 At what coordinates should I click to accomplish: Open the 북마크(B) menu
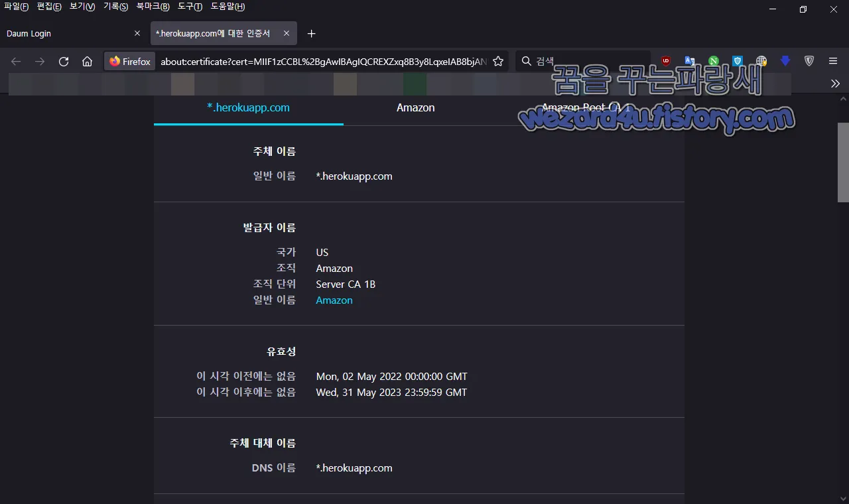(153, 7)
